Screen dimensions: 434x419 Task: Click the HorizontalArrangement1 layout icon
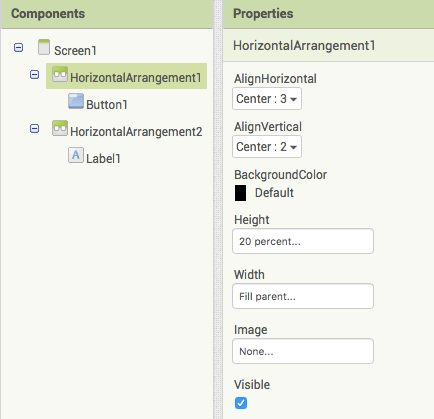point(60,74)
